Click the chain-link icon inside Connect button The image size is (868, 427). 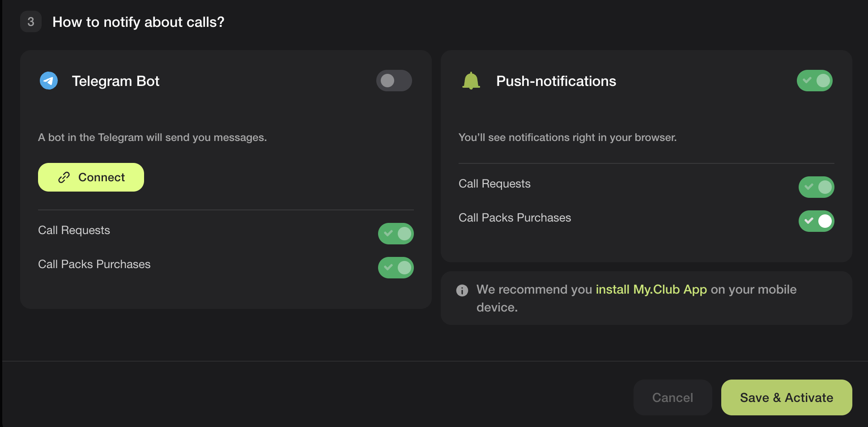tap(64, 178)
